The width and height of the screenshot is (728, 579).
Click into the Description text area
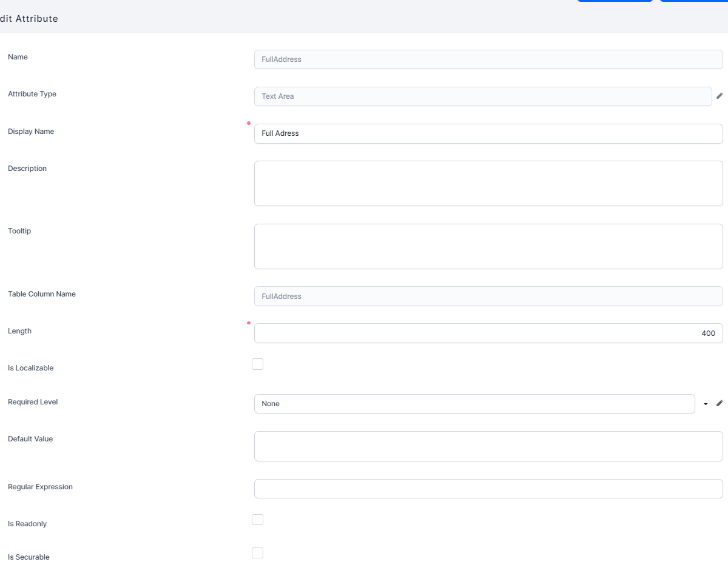click(x=488, y=183)
